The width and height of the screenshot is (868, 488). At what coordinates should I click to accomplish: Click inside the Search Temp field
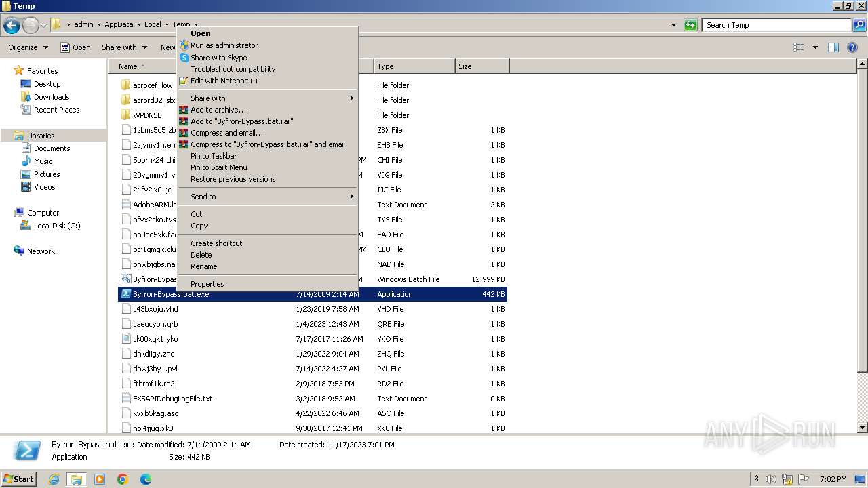click(777, 25)
